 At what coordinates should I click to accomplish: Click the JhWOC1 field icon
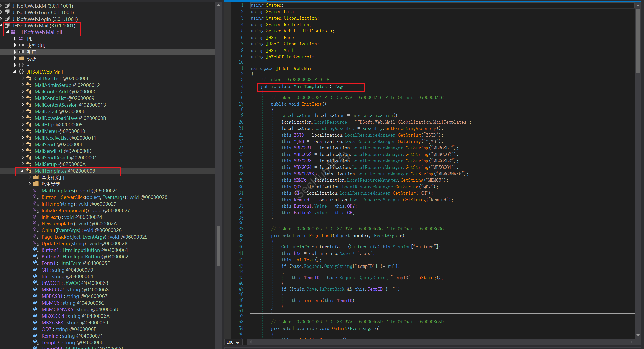[36, 283]
